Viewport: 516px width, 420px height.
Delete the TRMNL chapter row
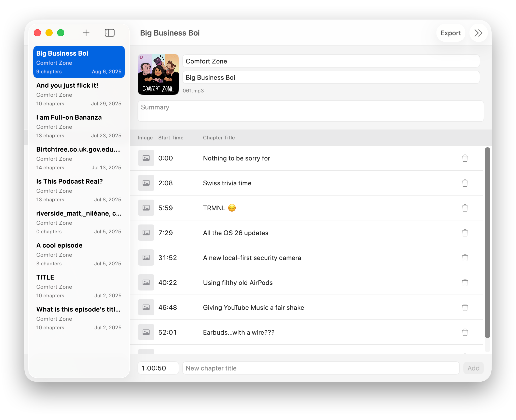pyautogui.click(x=465, y=208)
